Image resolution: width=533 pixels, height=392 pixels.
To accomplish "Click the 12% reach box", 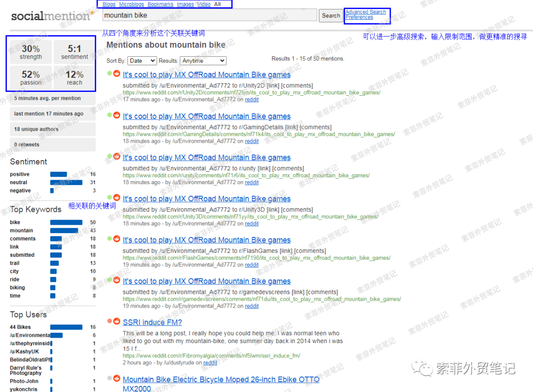I will tap(75, 78).
